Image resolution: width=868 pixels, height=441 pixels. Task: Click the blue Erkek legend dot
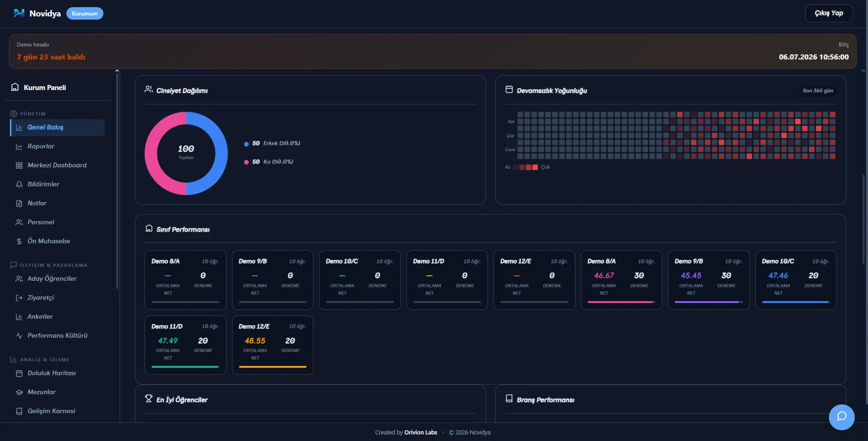(x=246, y=144)
